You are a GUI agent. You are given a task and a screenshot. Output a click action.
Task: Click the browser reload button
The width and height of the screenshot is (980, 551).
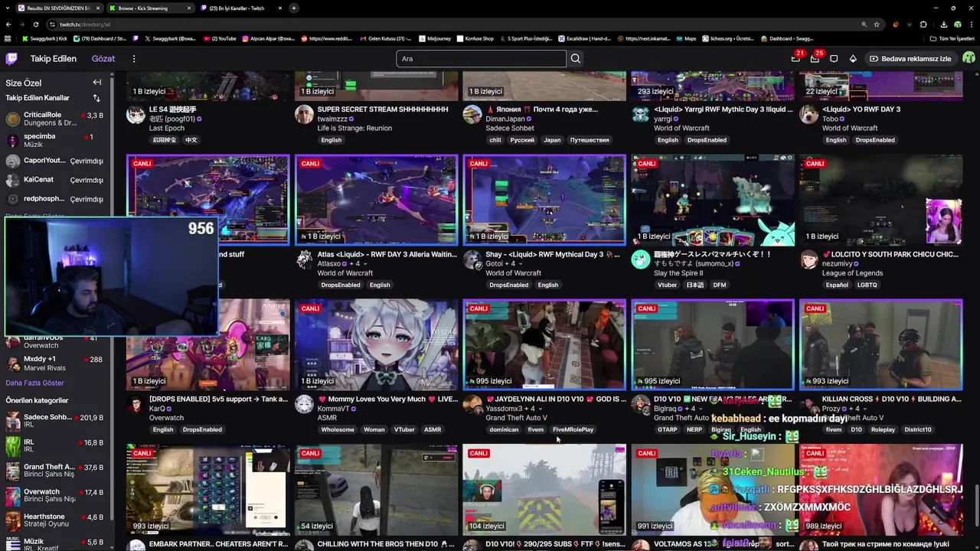tap(36, 24)
